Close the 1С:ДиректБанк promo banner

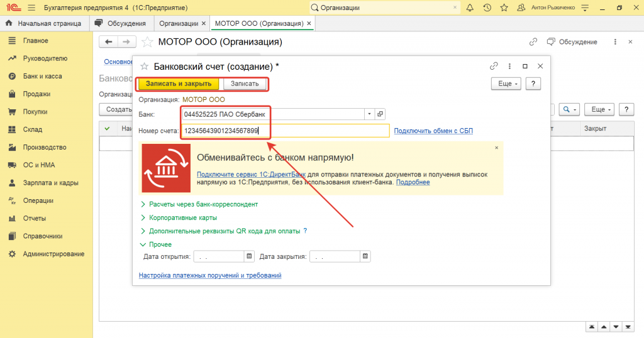[496, 148]
